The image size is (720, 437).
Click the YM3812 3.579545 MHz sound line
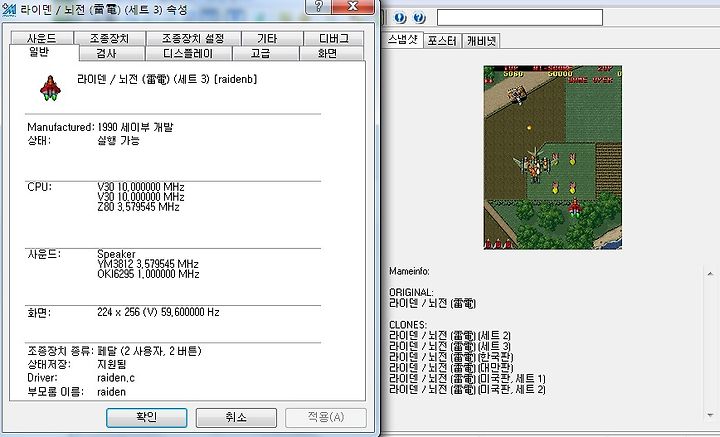click(148, 264)
